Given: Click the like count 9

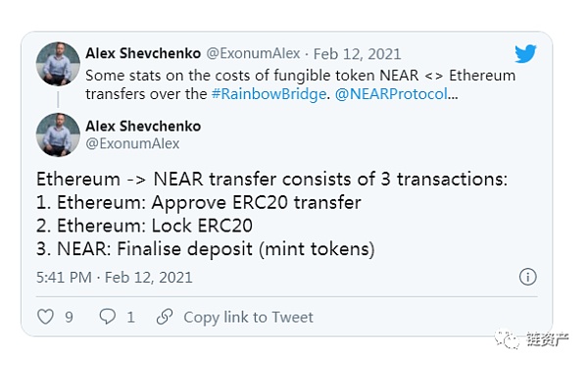Looking at the screenshot, I should (x=69, y=317).
